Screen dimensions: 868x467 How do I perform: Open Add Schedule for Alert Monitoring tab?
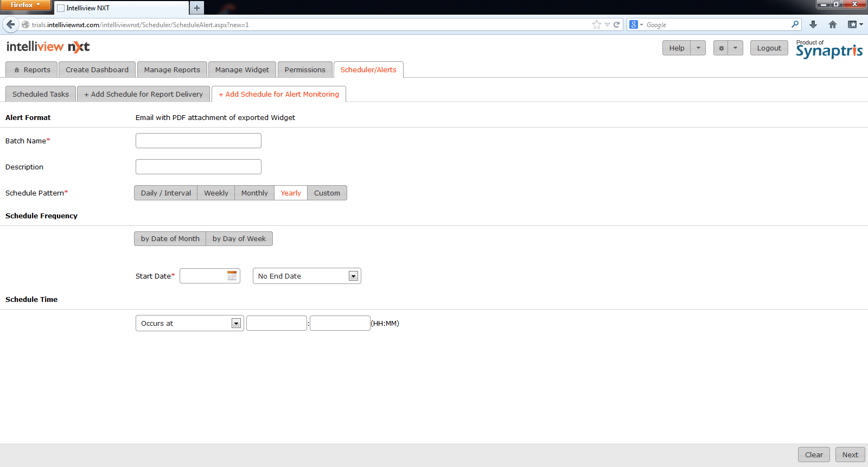pyautogui.click(x=279, y=94)
